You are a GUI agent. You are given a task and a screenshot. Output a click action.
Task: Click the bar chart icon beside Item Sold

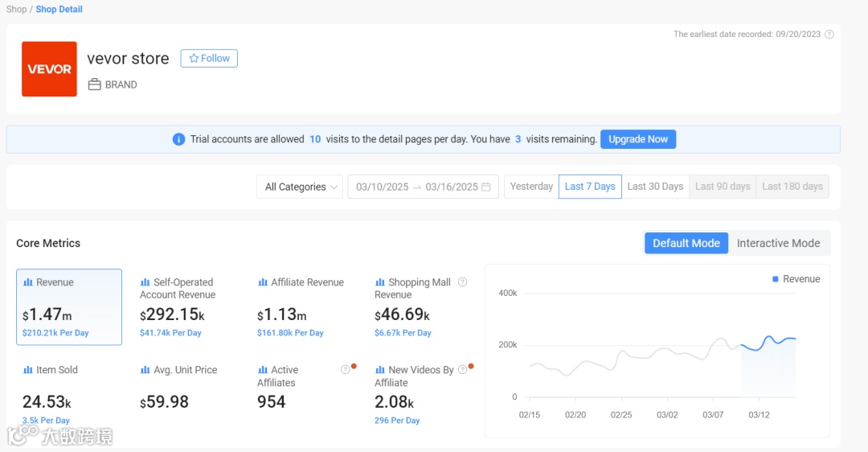click(x=27, y=369)
